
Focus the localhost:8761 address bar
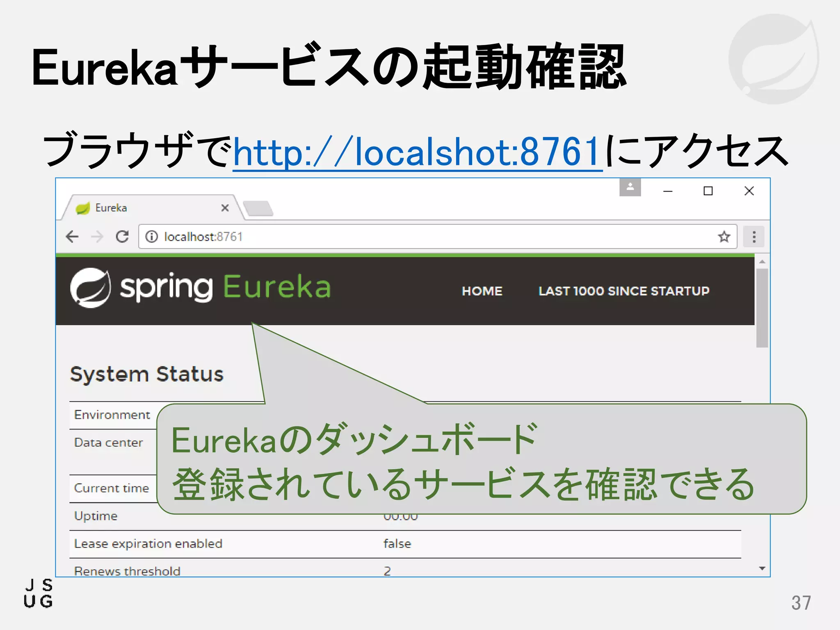[x=438, y=237]
